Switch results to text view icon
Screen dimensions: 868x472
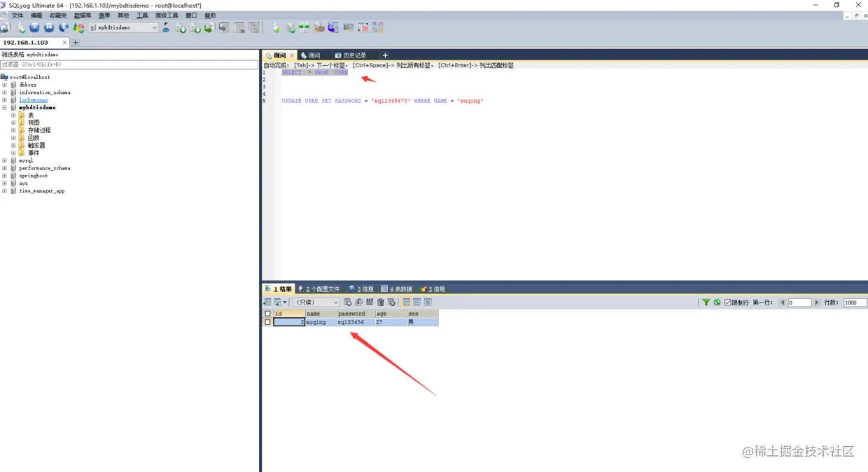pos(428,302)
